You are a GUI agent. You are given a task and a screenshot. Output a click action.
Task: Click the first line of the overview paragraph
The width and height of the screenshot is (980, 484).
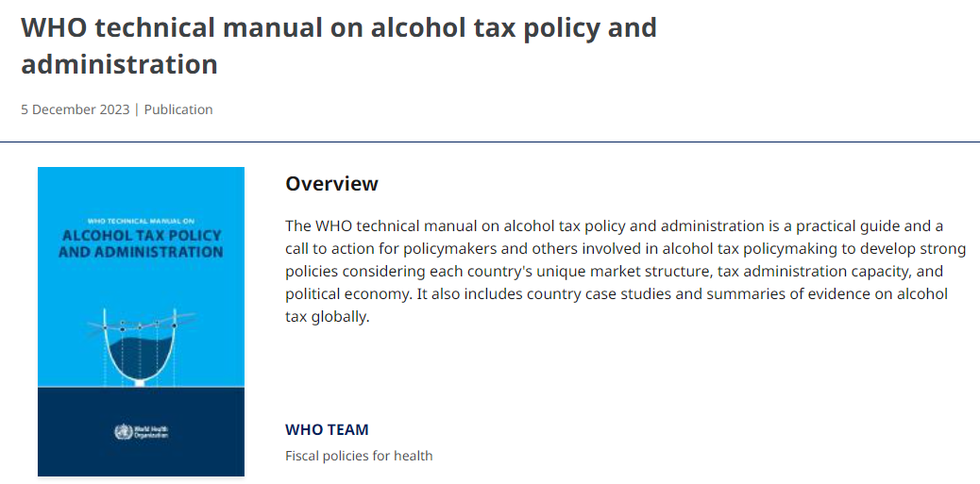point(614,226)
